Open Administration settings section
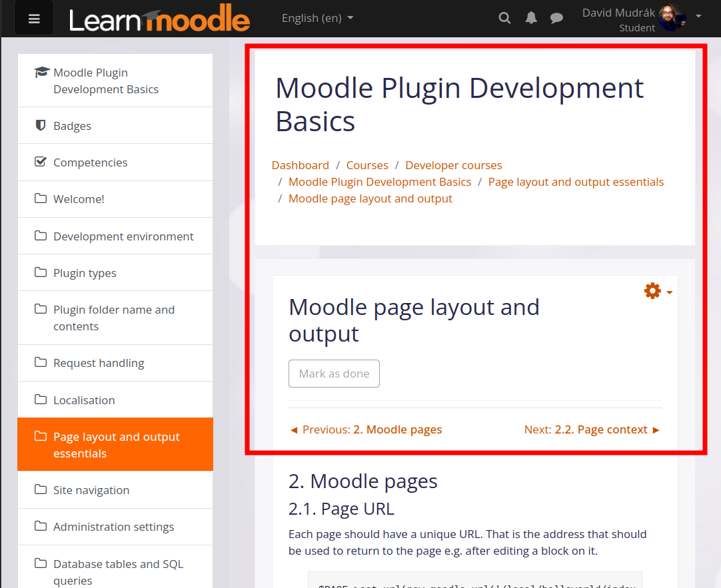Viewport: 721px width, 588px height. (115, 527)
